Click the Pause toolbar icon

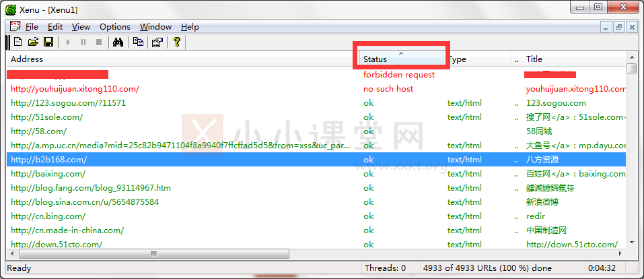(x=83, y=42)
